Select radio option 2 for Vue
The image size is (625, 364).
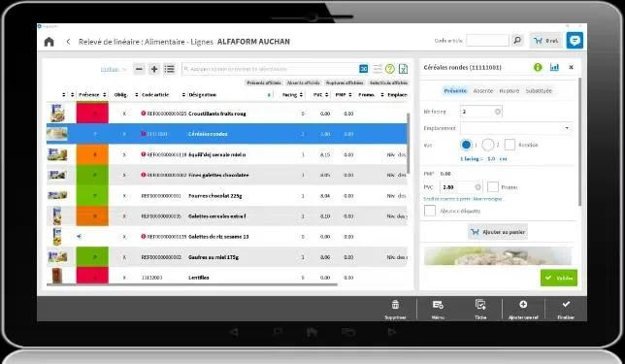coord(487,145)
